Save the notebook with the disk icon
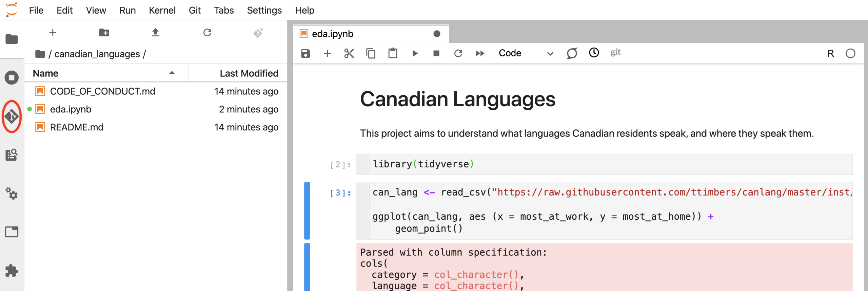 point(305,53)
